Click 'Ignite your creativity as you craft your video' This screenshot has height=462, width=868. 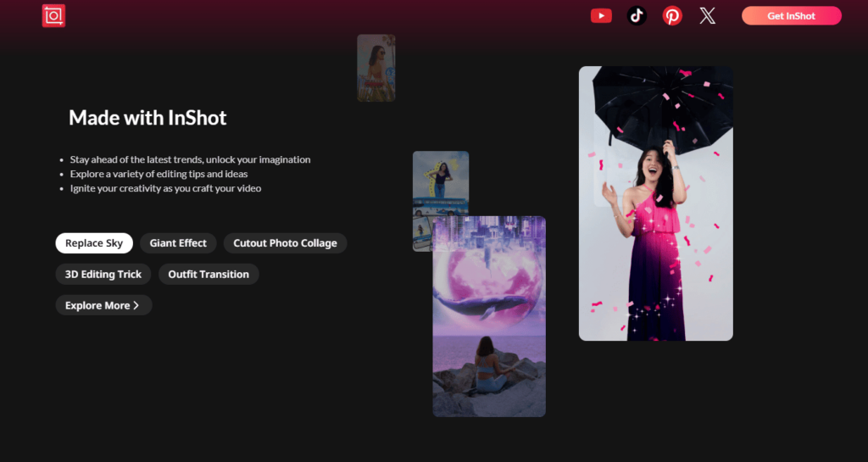[165, 188]
